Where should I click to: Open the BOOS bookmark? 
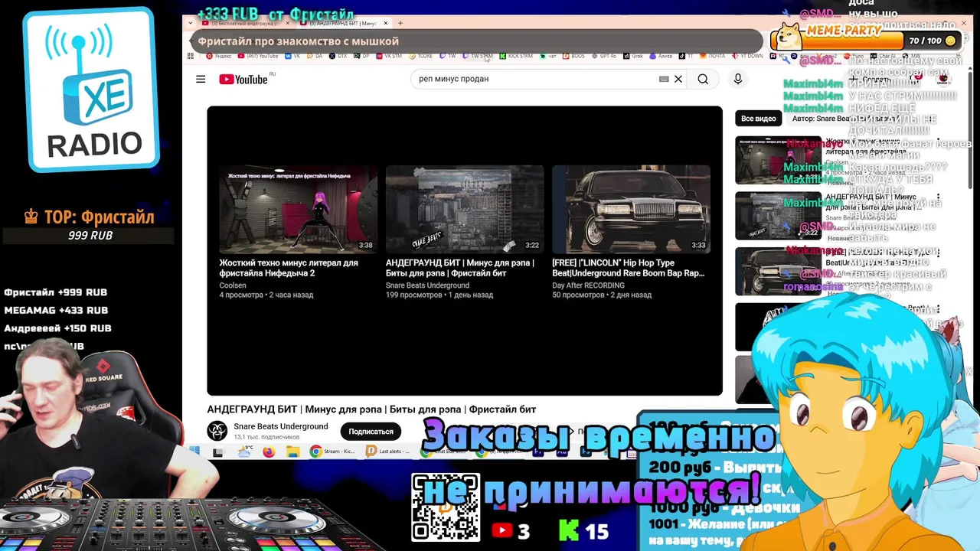(x=573, y=56)
